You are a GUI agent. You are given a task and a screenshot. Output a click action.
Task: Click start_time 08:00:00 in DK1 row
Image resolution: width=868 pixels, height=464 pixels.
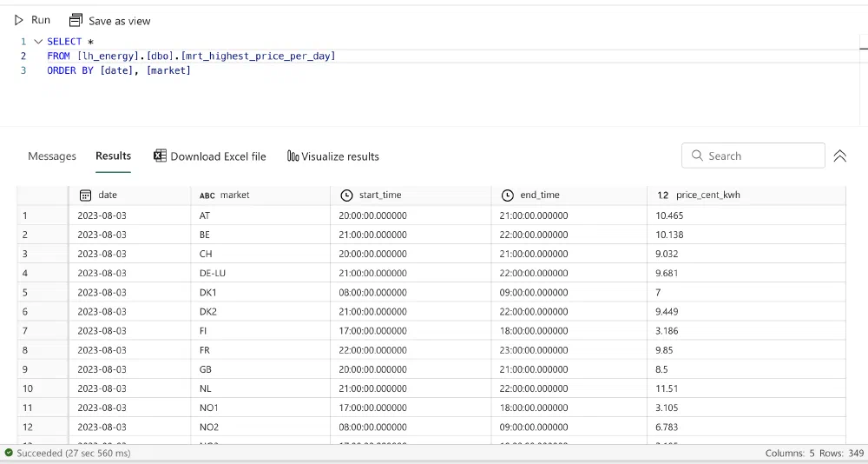click(411, 293)
